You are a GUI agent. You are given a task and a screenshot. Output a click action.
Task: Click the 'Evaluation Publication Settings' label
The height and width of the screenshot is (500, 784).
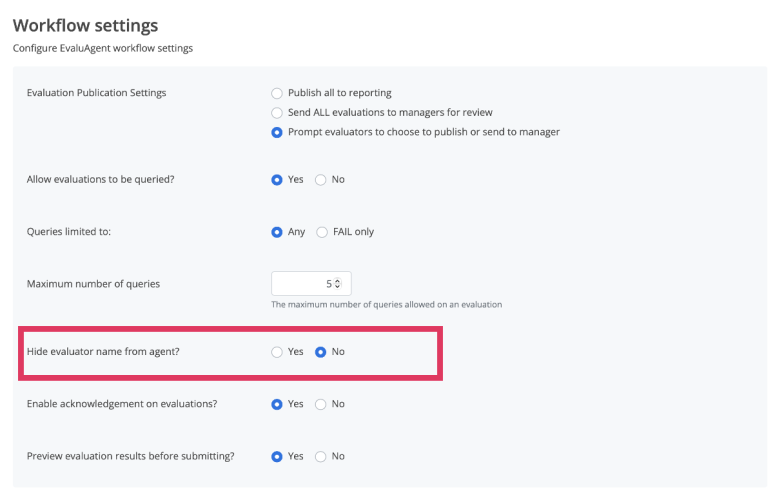point(96,93)
